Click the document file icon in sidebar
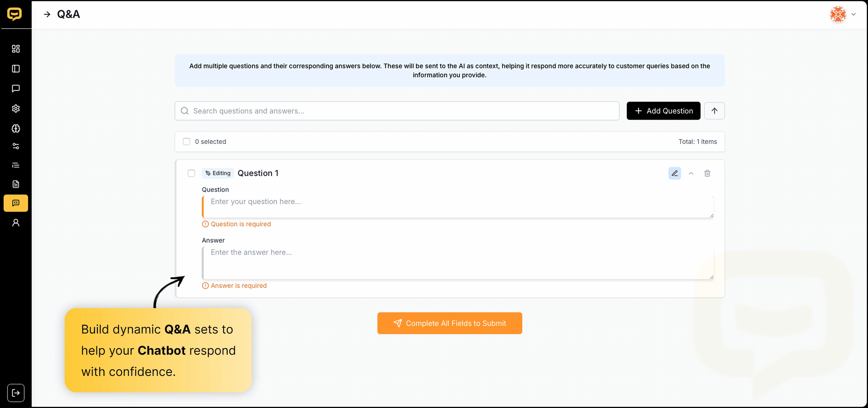868x408 pixels. tap(16, 184)
